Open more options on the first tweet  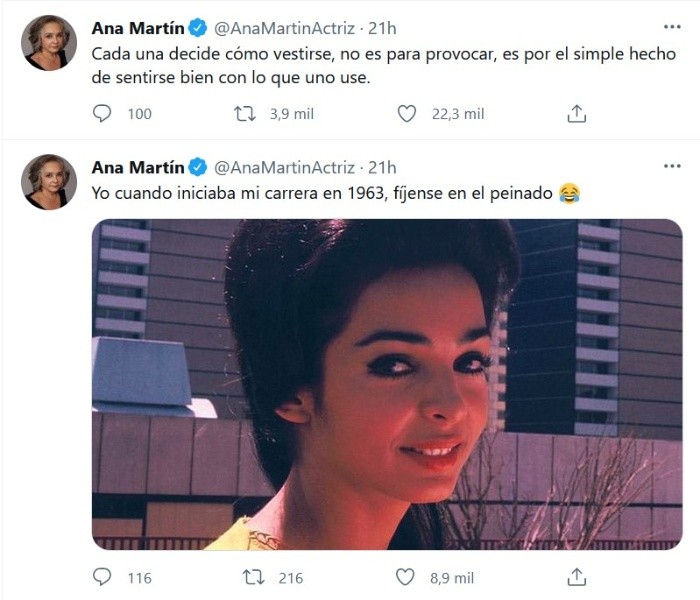pos(672,27)
